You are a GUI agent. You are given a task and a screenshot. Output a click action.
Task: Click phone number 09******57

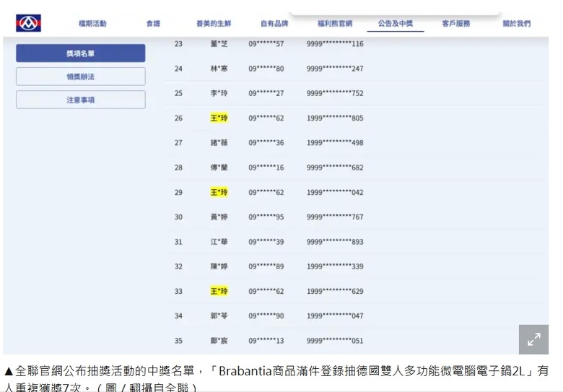266,44
